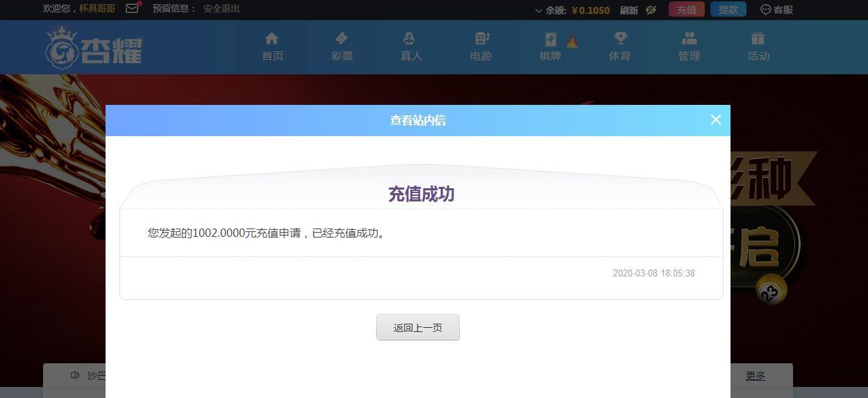Screen dimensions: 868x398
Task: Click the 提款 withdraw button
Action: (x=728, y=10)
